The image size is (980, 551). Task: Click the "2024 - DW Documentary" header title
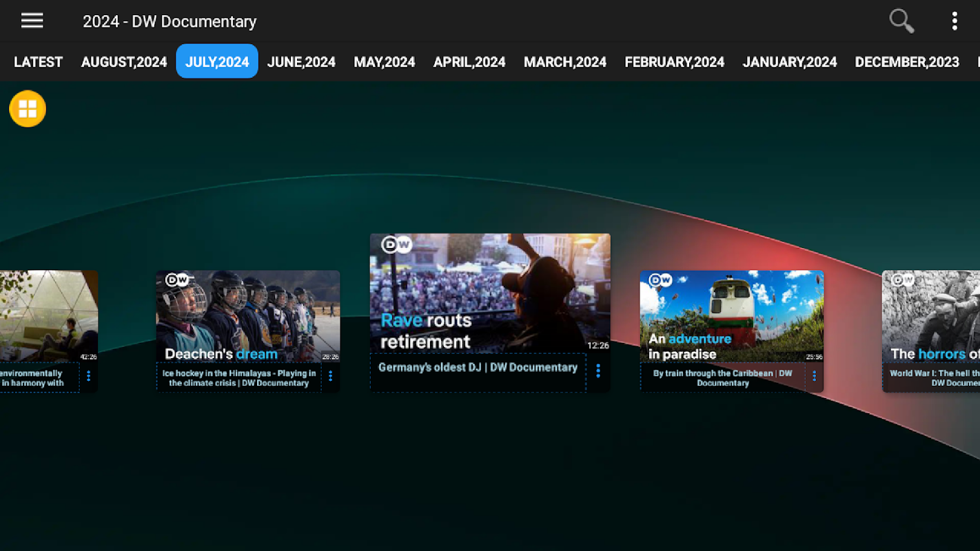pos(170,21)
